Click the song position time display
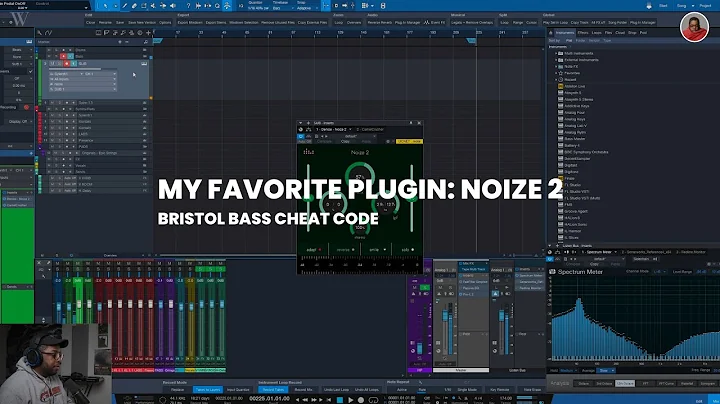 click(x=269, y=398)
